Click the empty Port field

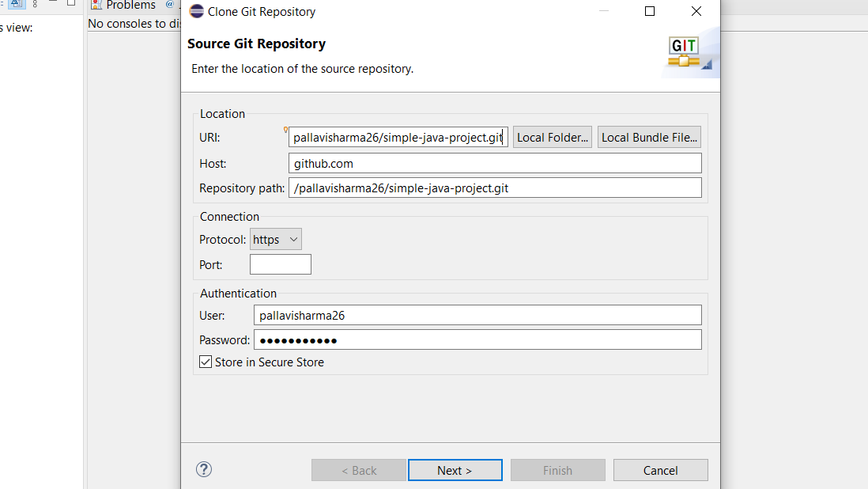click(280, 263)
